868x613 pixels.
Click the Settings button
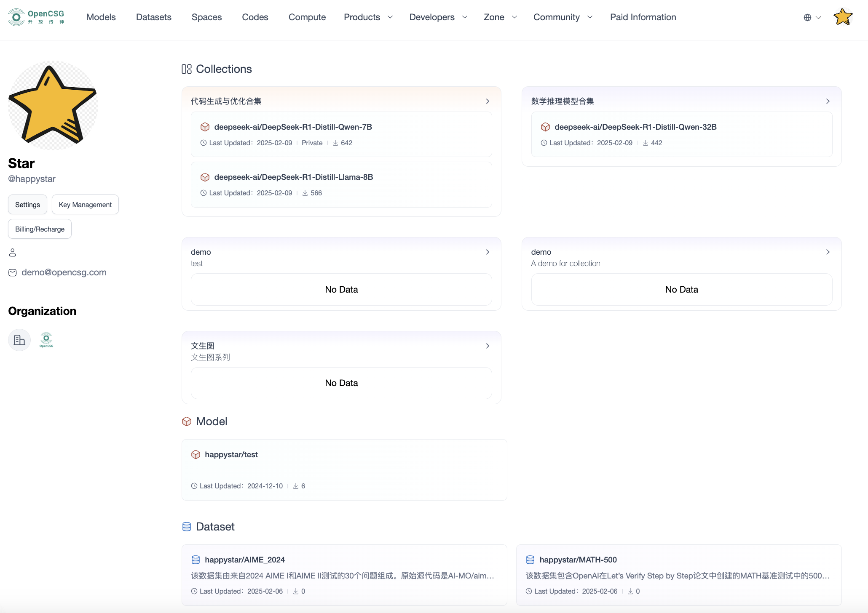coord(27,205)
